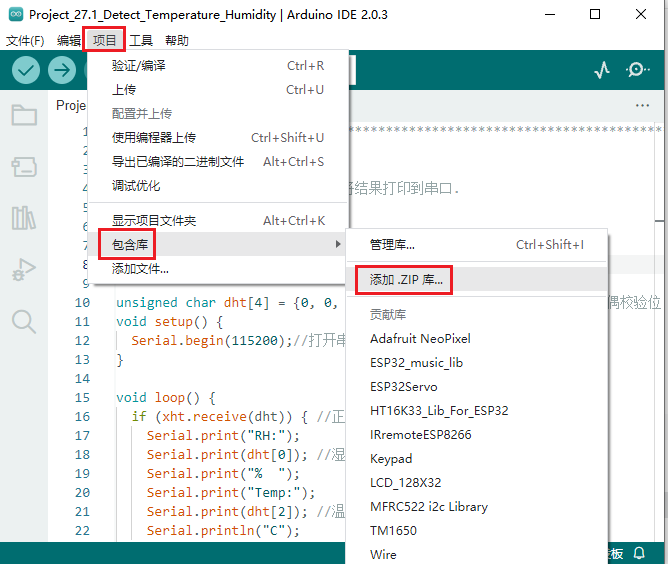Open the Search sidebar icon

coord(24,321)
